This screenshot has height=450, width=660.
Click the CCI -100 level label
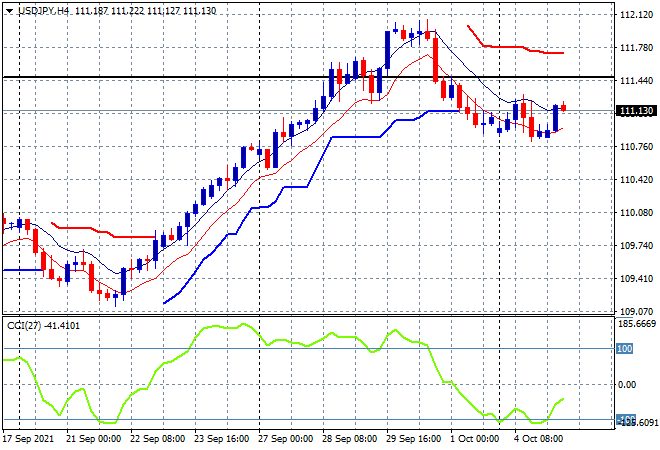point(625,419)
